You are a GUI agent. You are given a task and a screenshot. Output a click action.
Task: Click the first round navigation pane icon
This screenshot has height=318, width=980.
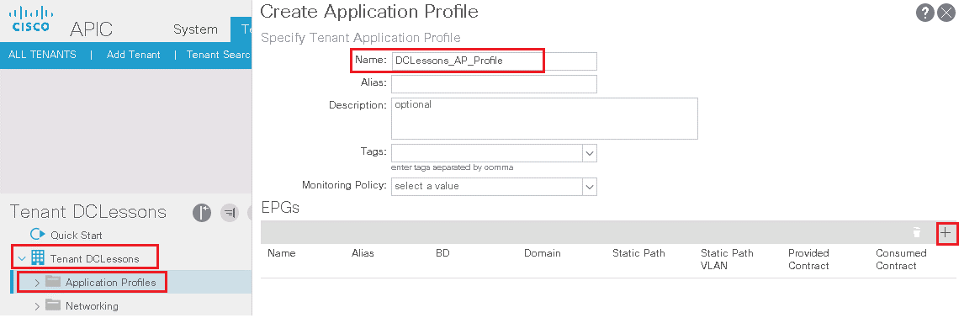[202, 212]
